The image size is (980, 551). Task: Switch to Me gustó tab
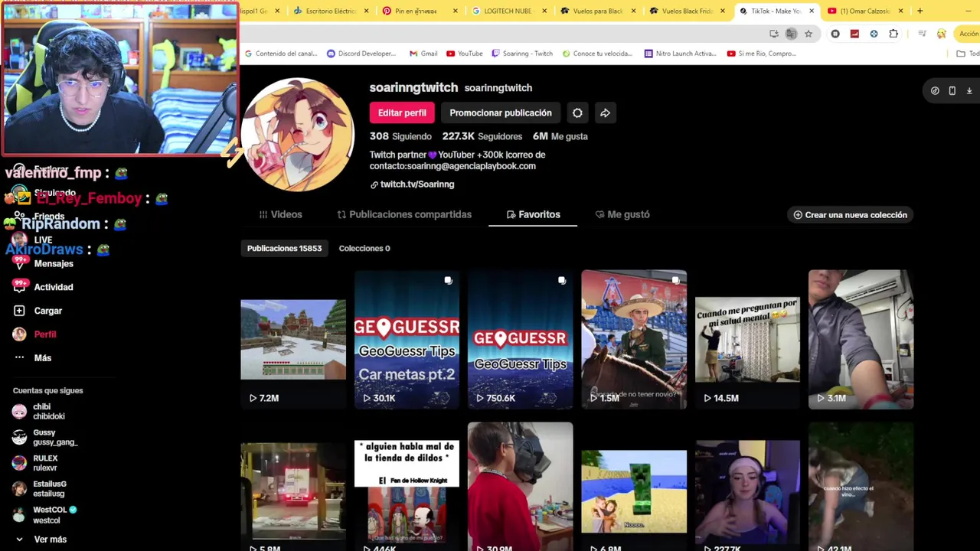[622, 214]
